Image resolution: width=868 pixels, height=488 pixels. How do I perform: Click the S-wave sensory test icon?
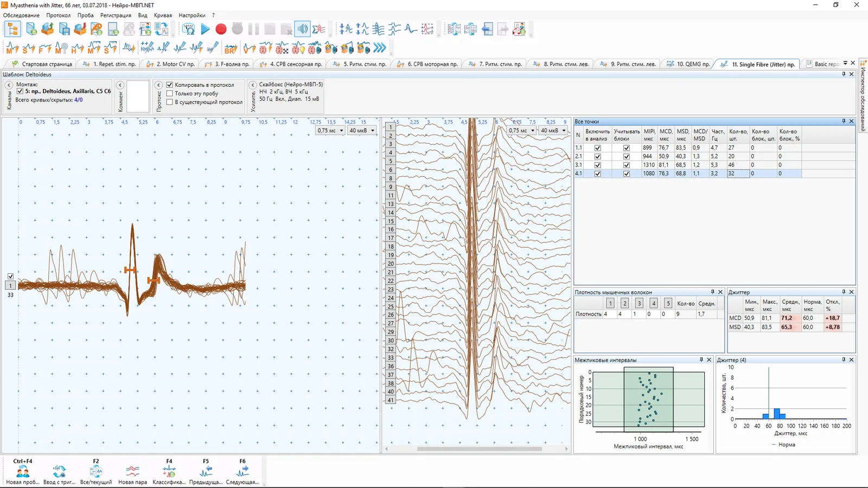[x=28, y=48]
